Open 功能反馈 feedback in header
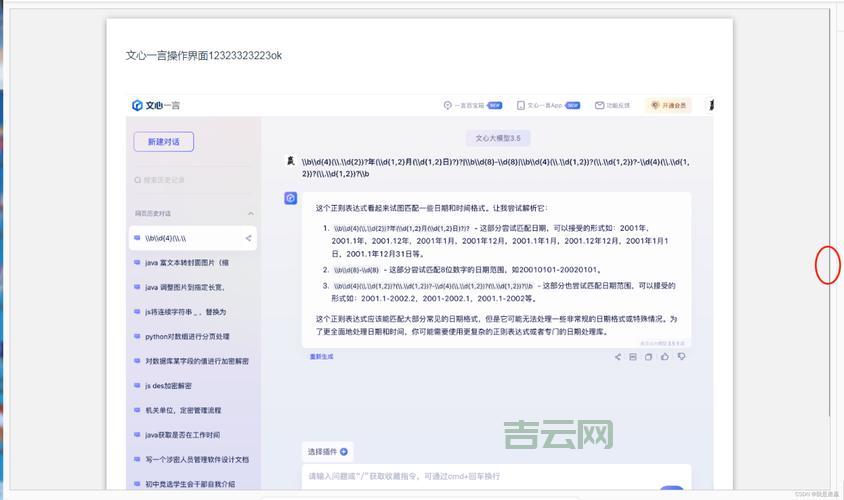 click(x=612, y=105)
